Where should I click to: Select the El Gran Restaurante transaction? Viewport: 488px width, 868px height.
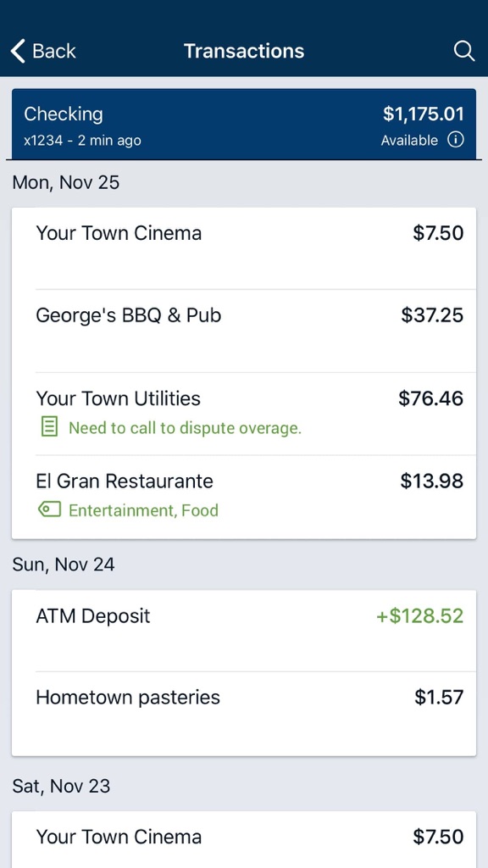click(x=244, y=497)
